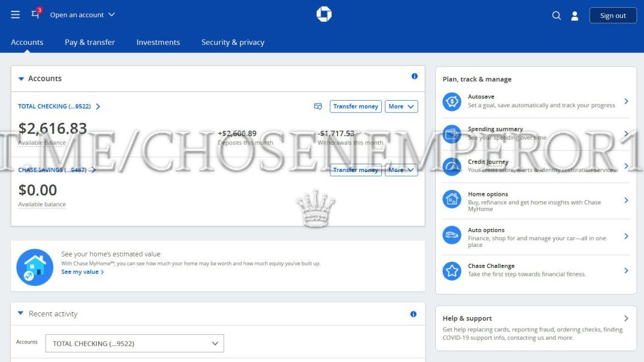
Task: Click the Spending summary wallet icon
Action: pos(452,134)
